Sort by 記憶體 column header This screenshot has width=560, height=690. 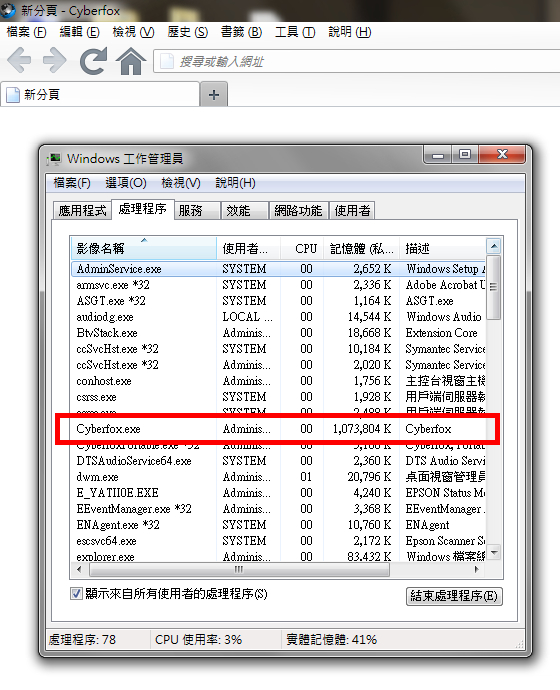[361, 249]
